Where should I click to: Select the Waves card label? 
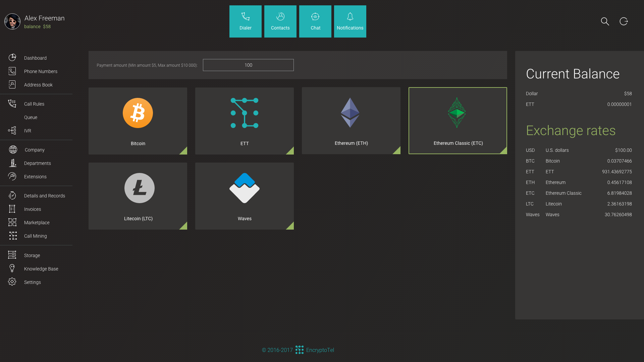click(245, 219)
